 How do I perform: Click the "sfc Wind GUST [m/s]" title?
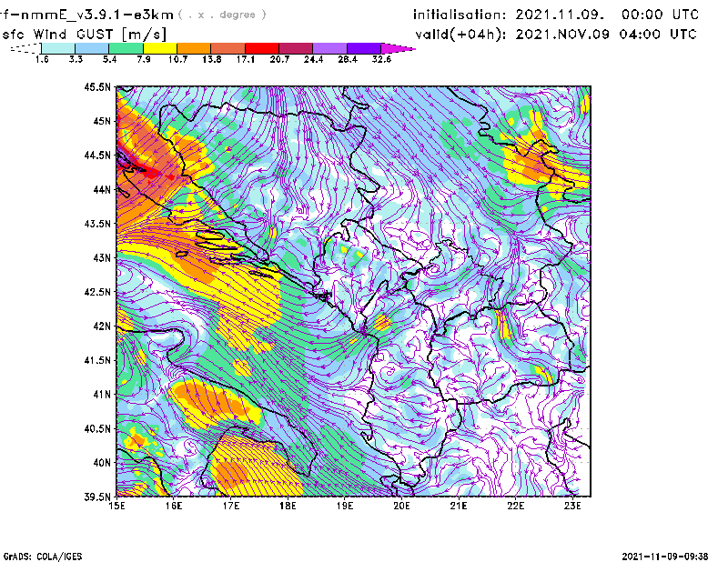click(x=84, y=35)
